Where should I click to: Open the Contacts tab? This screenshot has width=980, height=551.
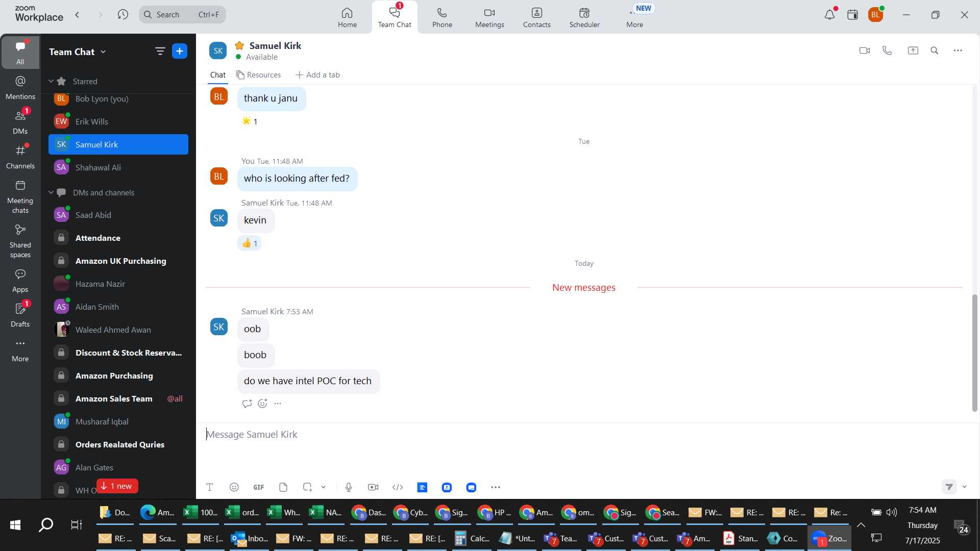(x=536, y=17)
